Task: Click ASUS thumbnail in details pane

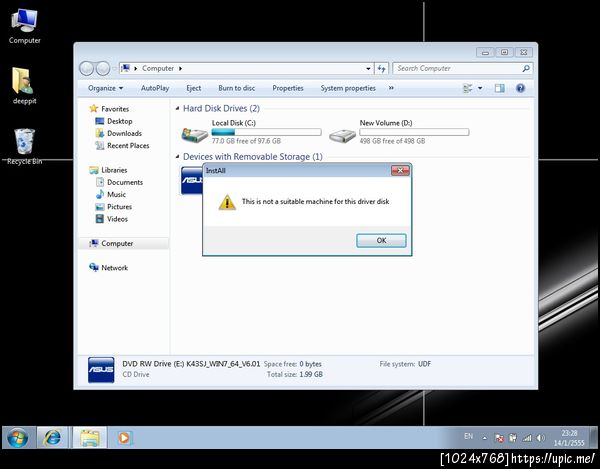Action: click(101, 370)
